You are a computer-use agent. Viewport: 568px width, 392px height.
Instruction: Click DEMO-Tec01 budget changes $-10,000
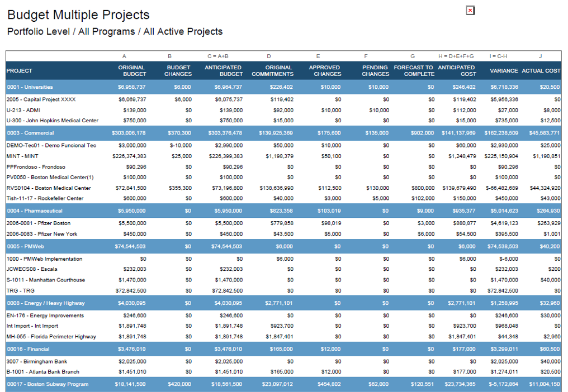(x=181, y=146)
